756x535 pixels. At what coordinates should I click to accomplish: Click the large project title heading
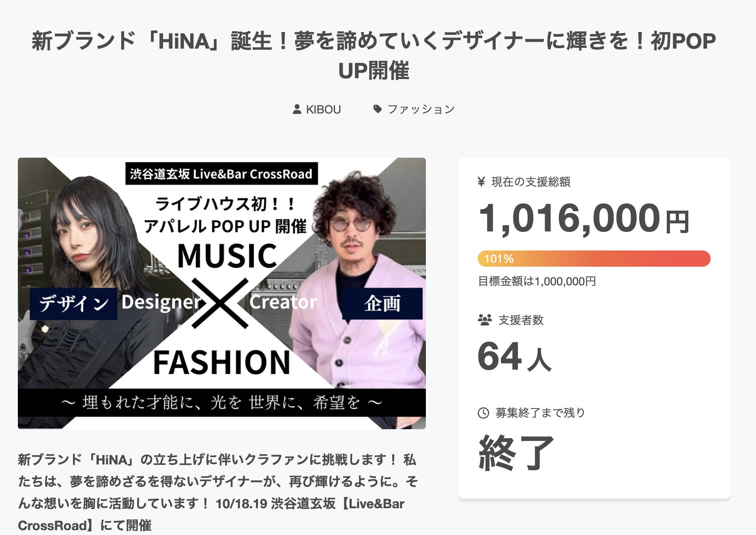click(374, 56)
